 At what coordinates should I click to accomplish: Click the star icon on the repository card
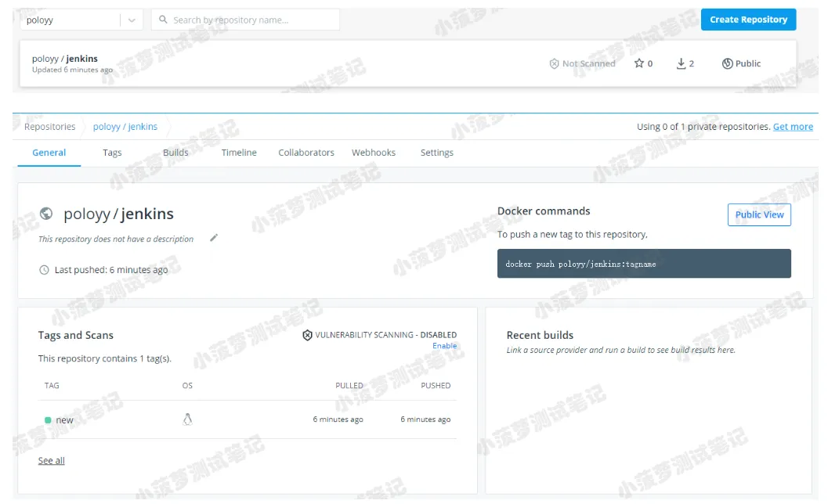[x=639, y=63]
